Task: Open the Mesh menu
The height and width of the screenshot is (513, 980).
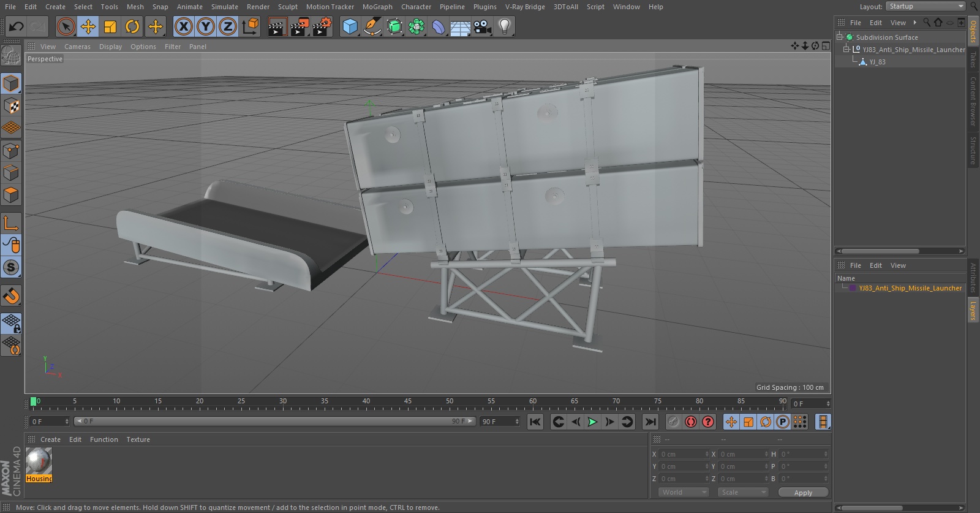Action: [x=135, y=7]
